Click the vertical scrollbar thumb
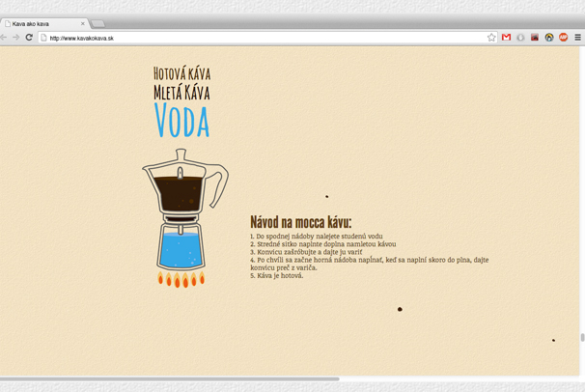Viewport: 585px width, 392px height. coord(582,337)
